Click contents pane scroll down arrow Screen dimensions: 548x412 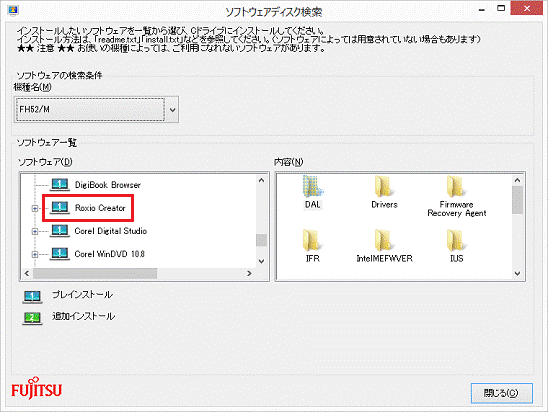518,273
